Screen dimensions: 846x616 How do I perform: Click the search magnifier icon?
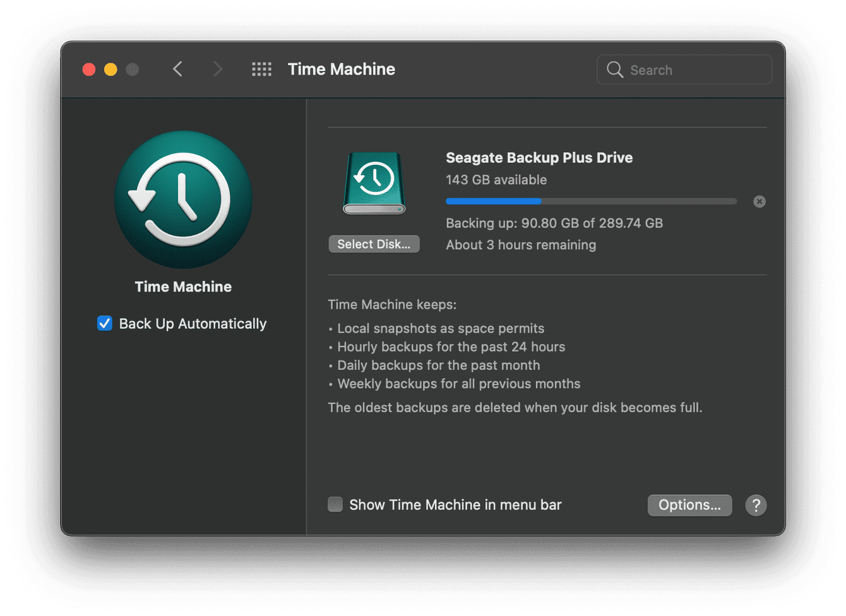click(x=614, y=69)
